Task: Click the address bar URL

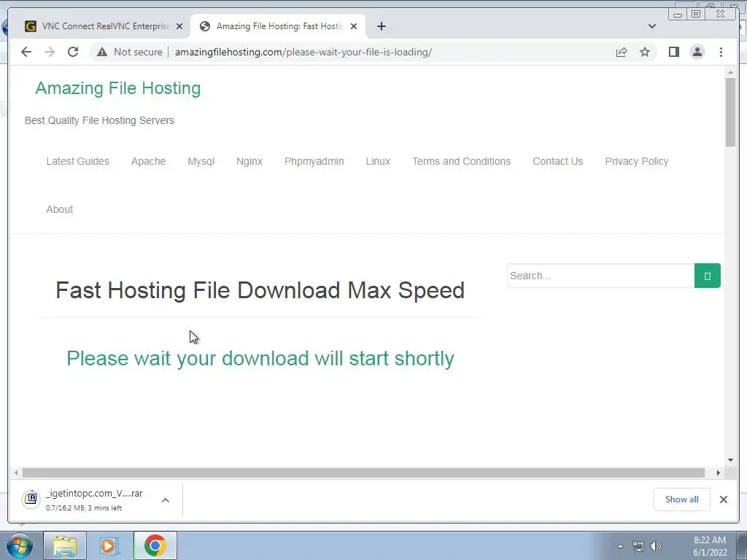Action: tap(303, 52)
